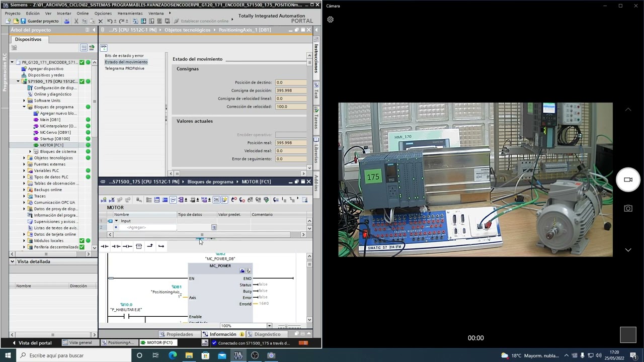Expand Bloques de sistema node

pos(30,151)
